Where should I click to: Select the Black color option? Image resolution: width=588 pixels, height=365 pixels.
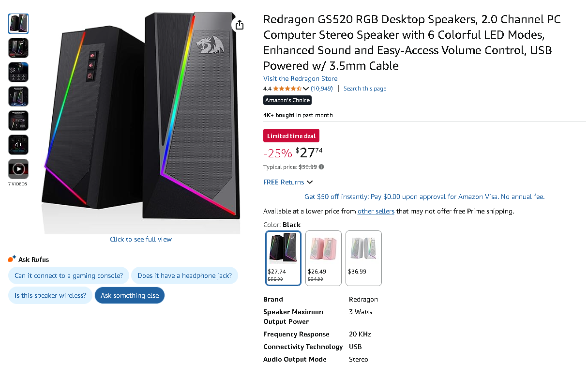[284, 258]
